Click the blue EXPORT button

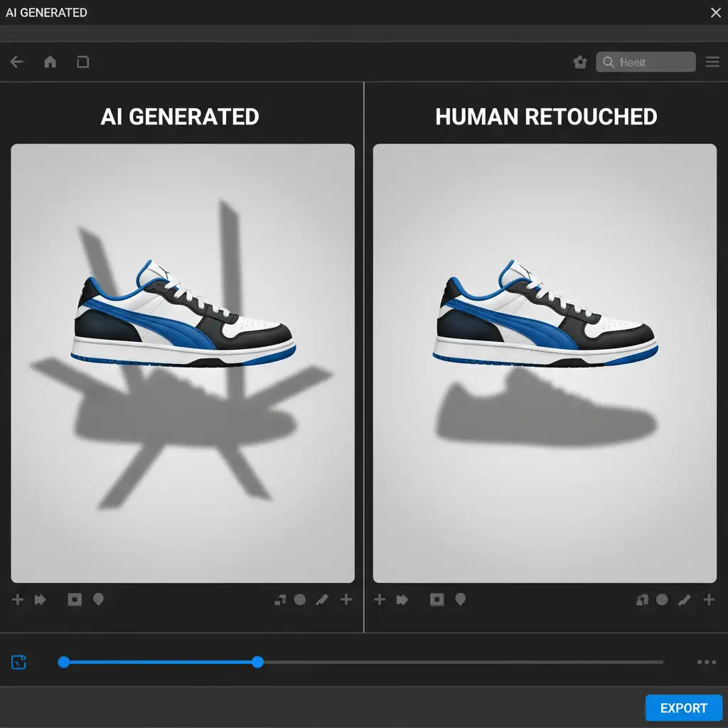[683, 708]
